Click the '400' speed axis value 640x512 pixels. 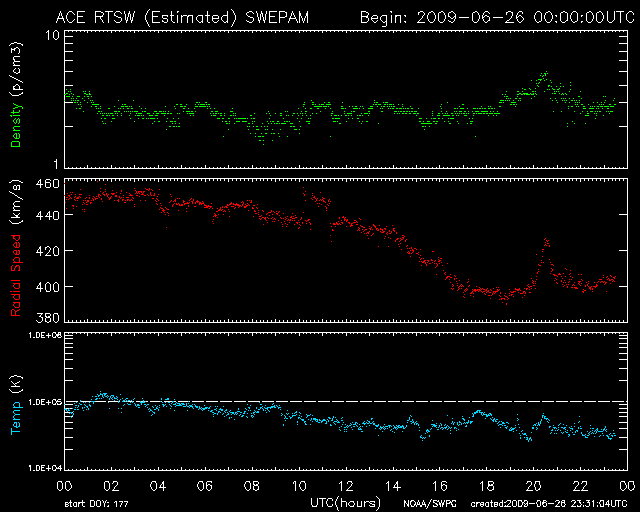click(x=47, y=287)
